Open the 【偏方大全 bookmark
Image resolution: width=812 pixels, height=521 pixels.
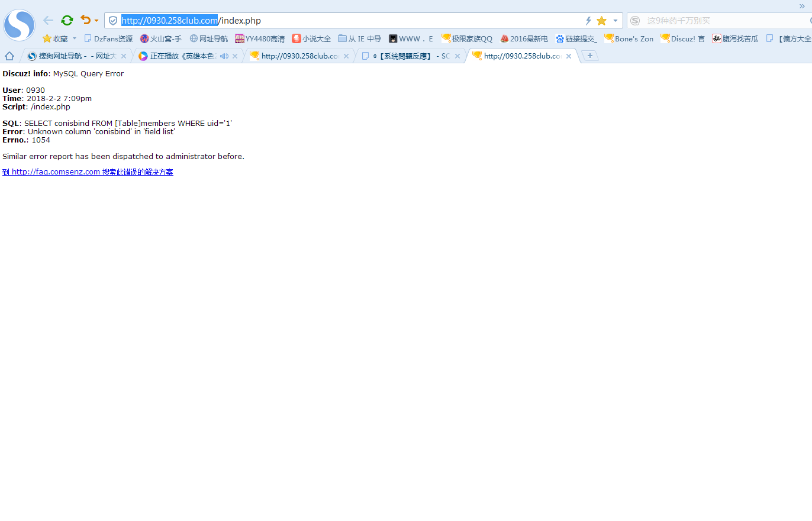point(788,38)
